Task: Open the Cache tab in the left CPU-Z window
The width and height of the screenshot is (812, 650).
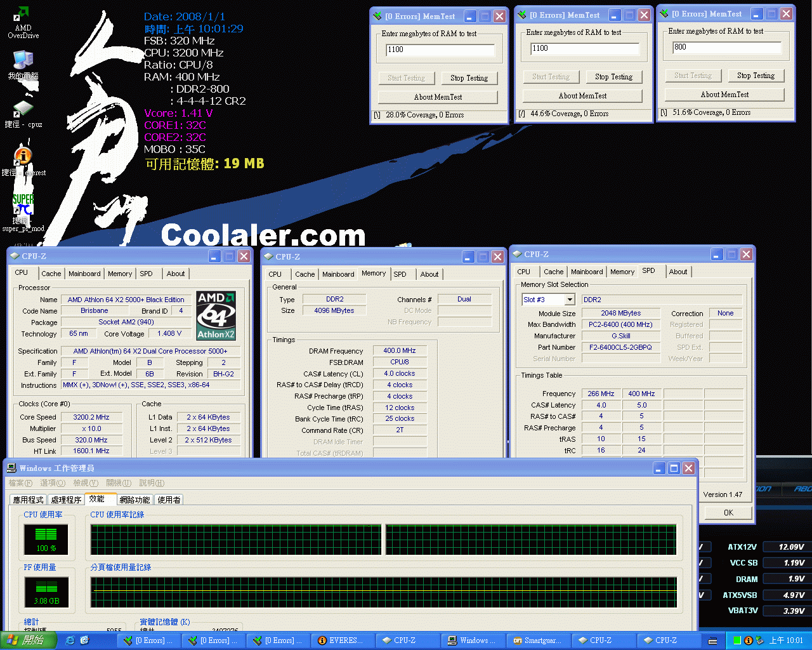Action: (x=51, y=274)
